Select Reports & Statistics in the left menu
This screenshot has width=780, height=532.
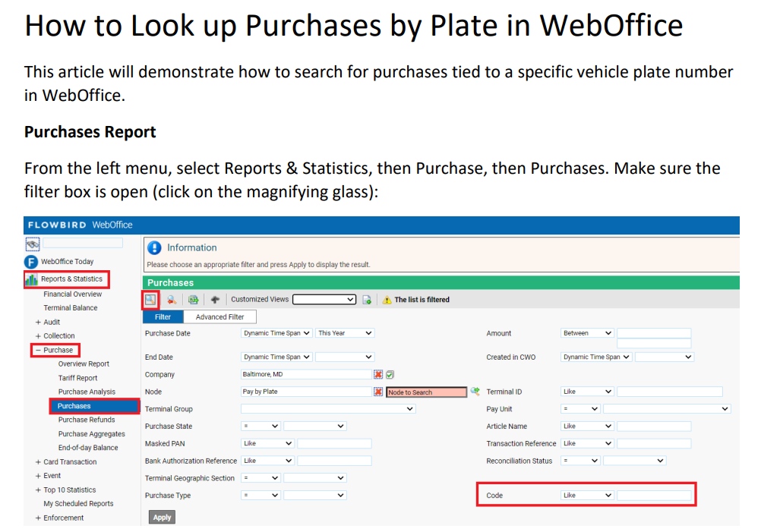pyautogui.click(x=71, y=279)
